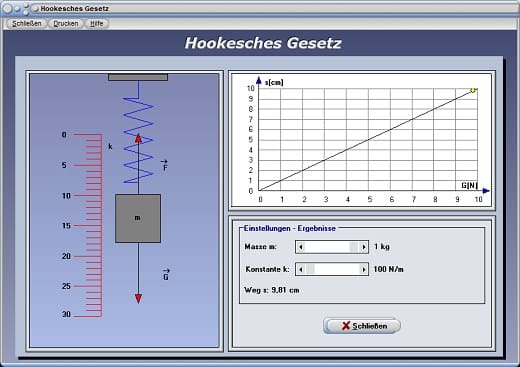Viewport: 520px width, 367px height.
Task: Click the window title bar icon next to Hookesches Gesetz
Action: (35, 9)
